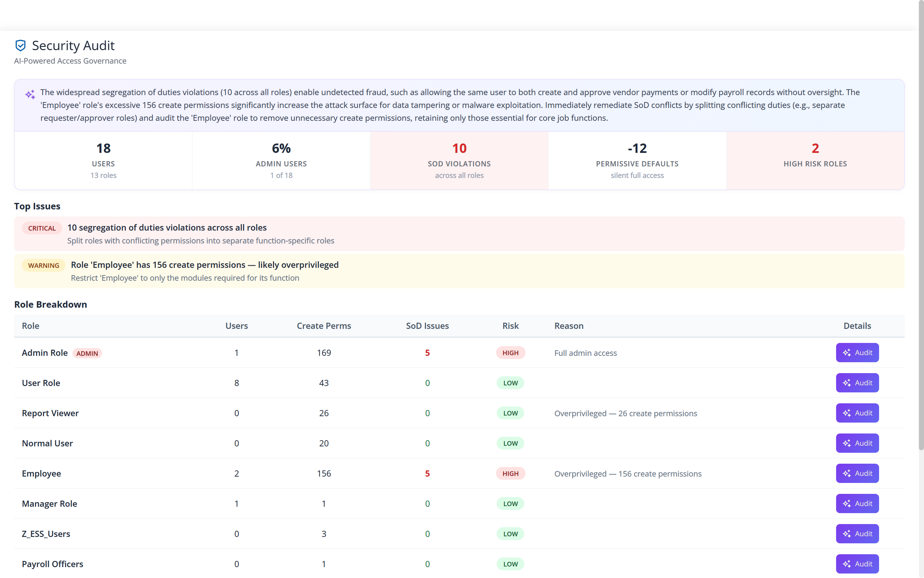Start Audit for Manager Role

click(857, 504)
